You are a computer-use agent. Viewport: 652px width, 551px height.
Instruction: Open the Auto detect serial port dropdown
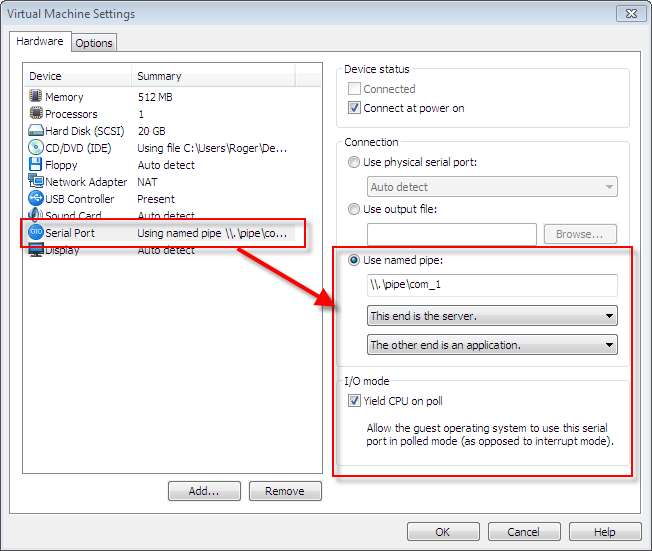tap(492, 187)
